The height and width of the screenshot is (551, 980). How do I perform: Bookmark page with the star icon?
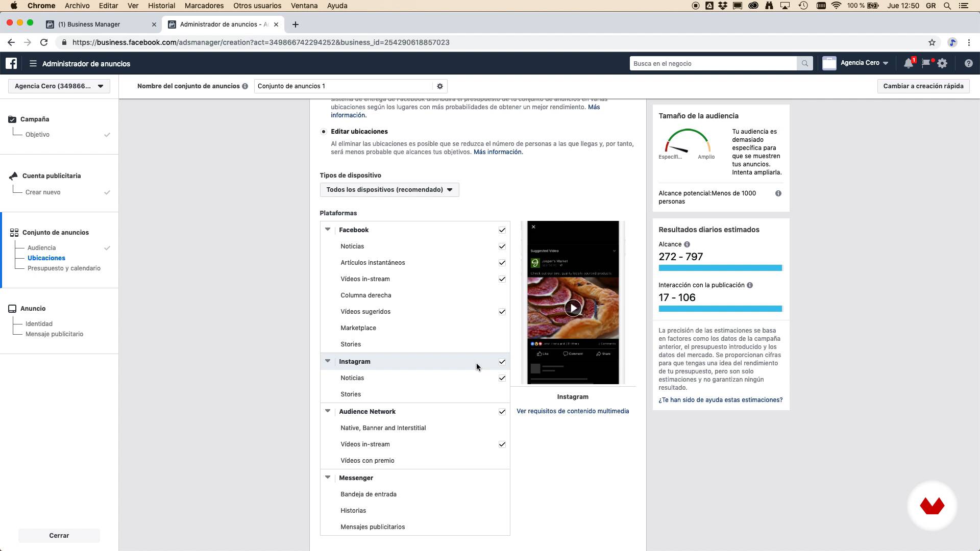(932, 42)
